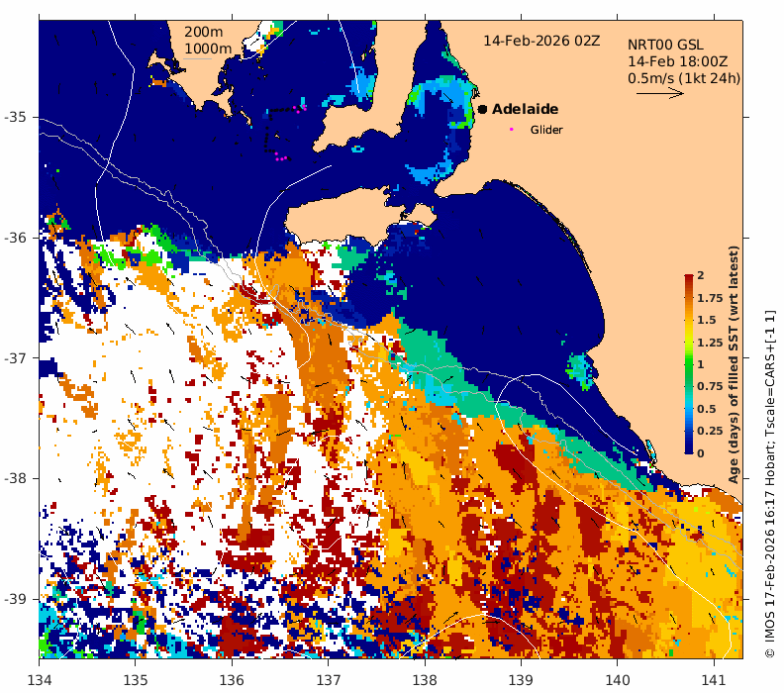Click the '0.5m/s (1kt 24h)' scale text
Viewport: 784px width, 693px height.
[x=684, y=78]
